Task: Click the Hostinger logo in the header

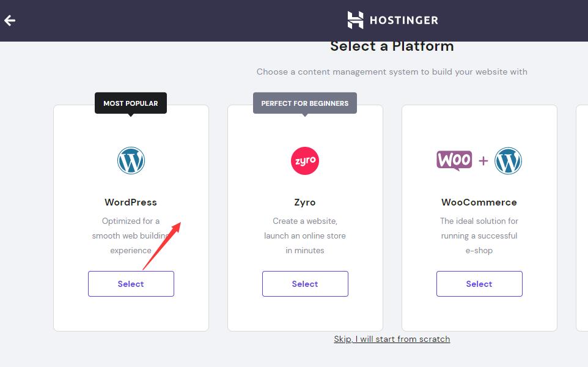Action: [392, 20]
